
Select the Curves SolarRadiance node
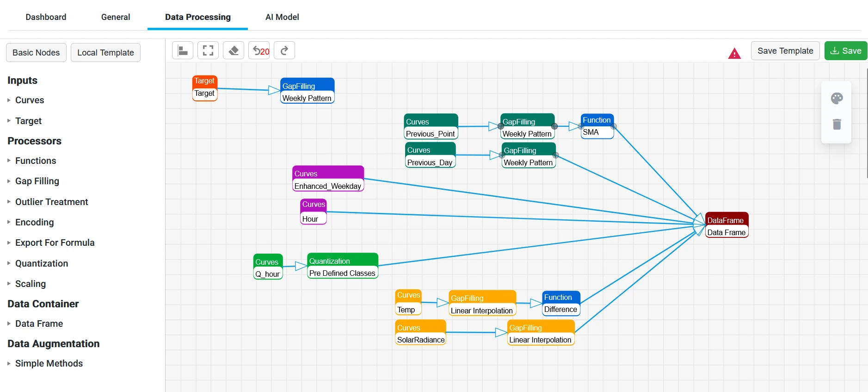coord(421,333)
